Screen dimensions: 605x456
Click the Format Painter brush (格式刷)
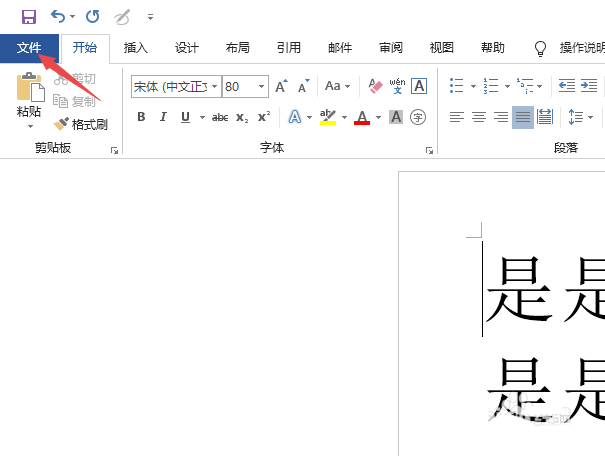click(81, 124)
